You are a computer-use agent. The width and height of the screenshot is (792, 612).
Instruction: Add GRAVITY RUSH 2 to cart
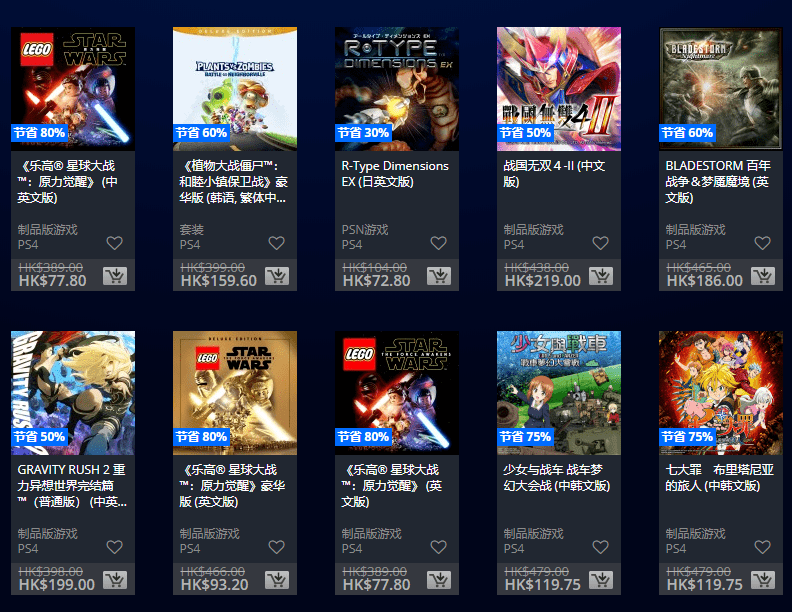pos(115,580)
